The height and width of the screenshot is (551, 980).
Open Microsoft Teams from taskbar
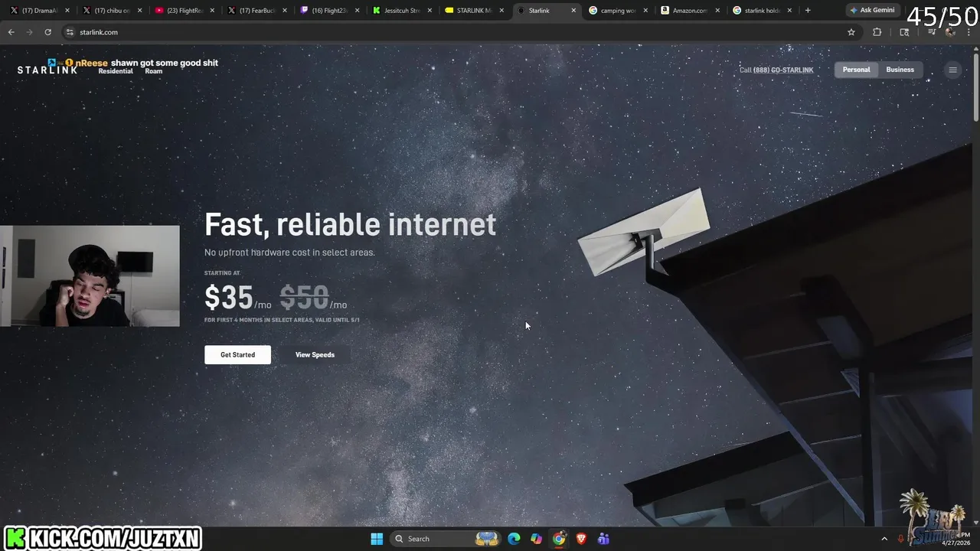click(x=603, y=539)
